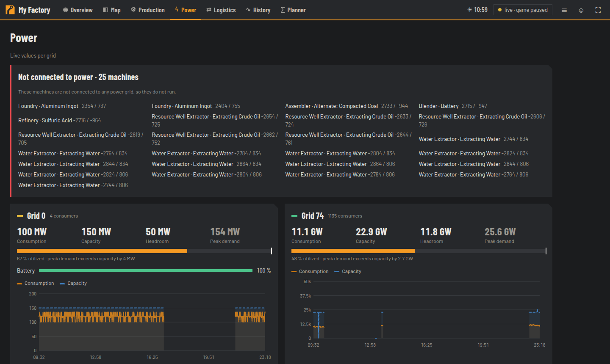
Task: Click Resource Well Extractor Crude Oil -2606 / 726
Action: (482, 121)
